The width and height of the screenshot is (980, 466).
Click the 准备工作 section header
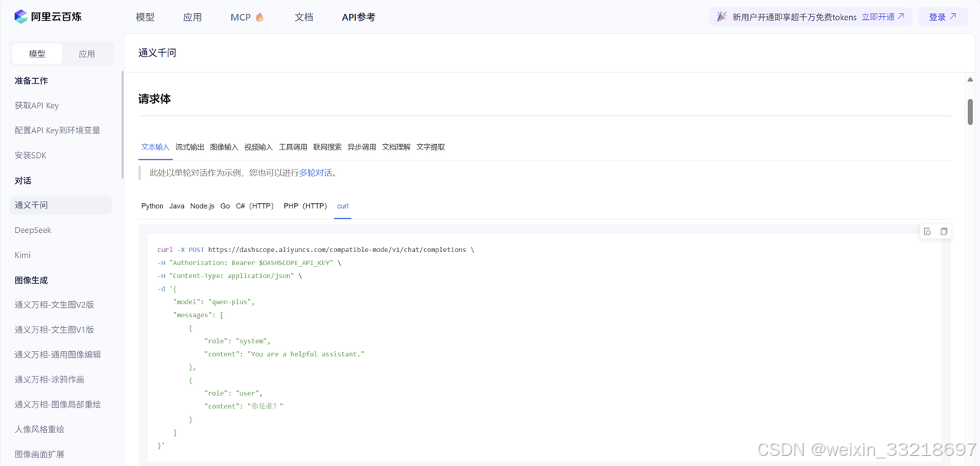[31, 80]
